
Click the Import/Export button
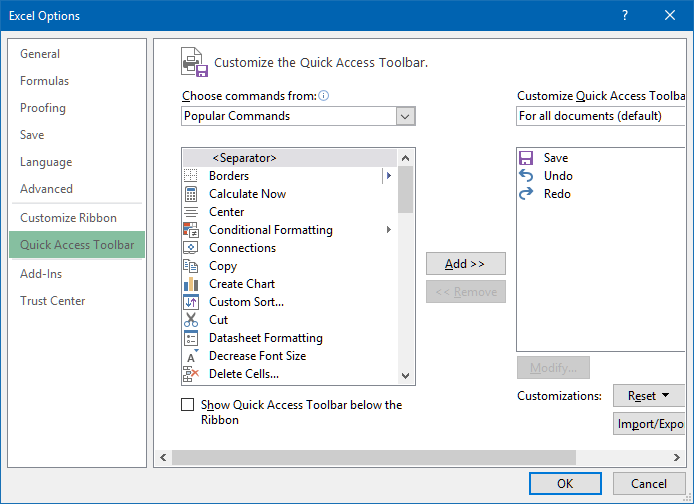point(649,424)
